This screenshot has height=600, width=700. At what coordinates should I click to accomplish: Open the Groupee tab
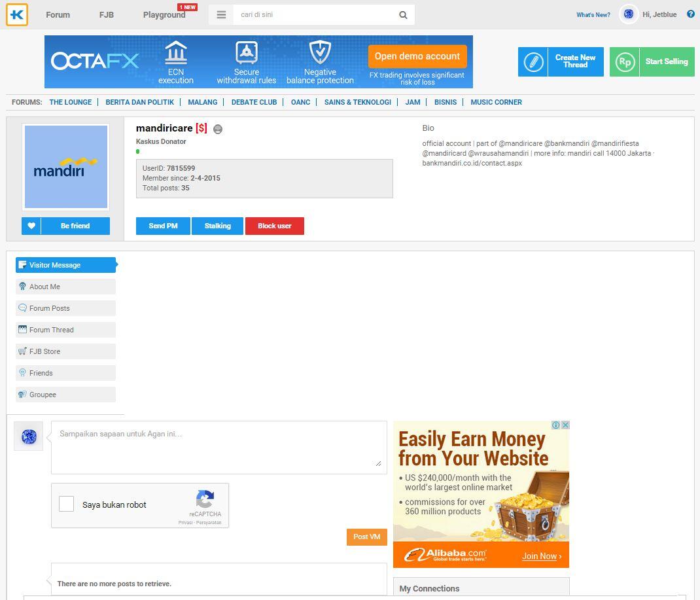65,395
